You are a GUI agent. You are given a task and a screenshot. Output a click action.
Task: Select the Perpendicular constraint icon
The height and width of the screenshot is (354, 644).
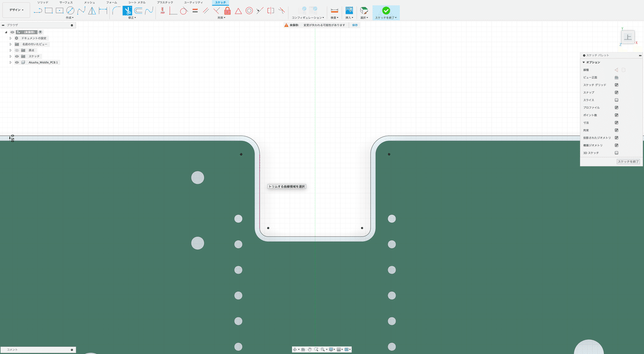pos(216,10)
